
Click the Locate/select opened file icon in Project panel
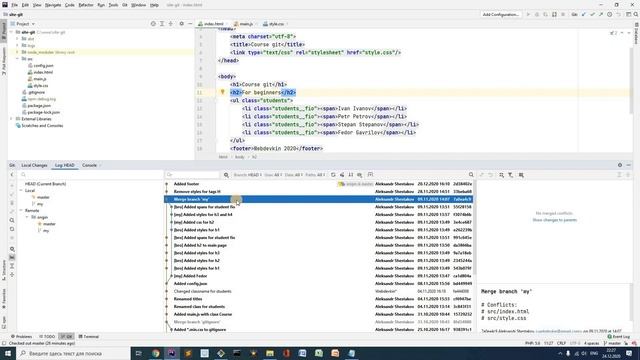click(x=153, y=24)
